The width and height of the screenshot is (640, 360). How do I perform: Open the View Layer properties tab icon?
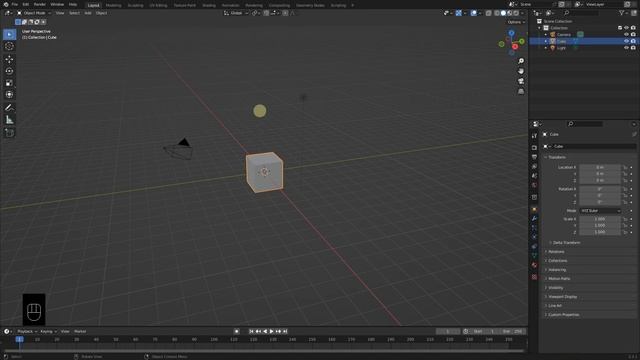pyautogui.click(x=534, y=166)
